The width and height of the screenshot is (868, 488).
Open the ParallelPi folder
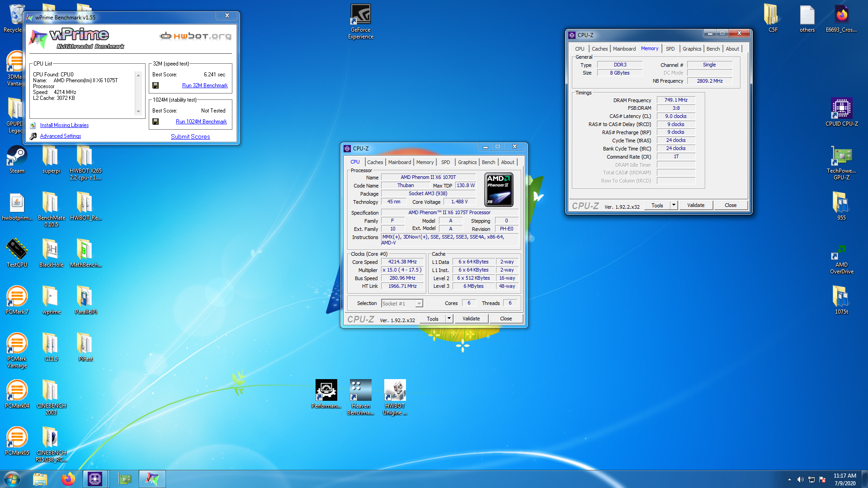click(85, 300)
